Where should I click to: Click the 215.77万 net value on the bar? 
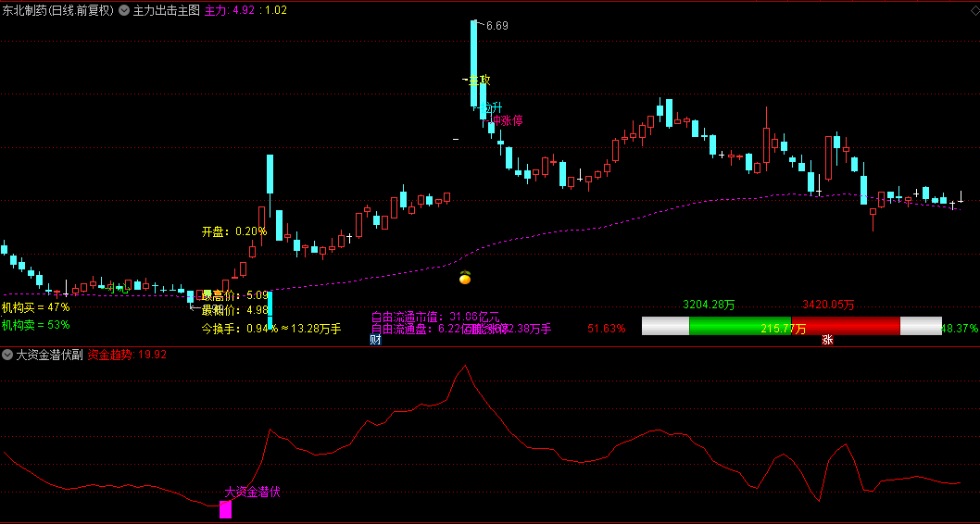[783, 329]
